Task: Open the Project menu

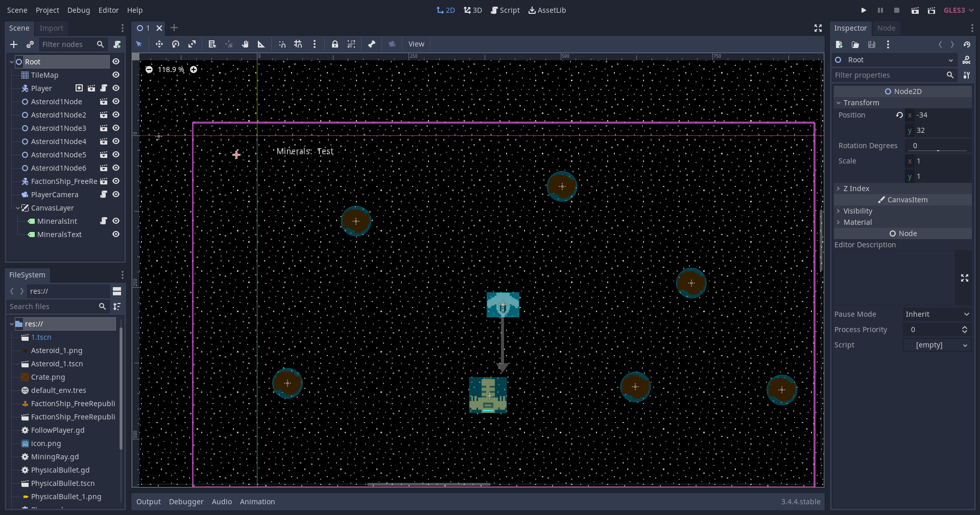Action: [47, 10]
